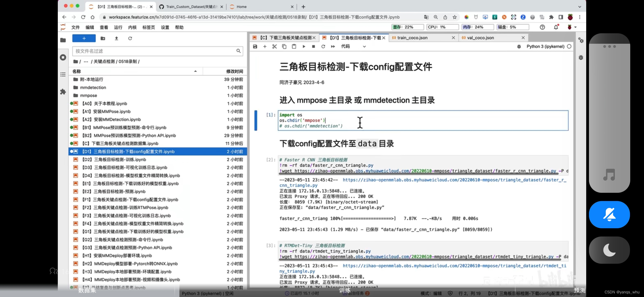Viewport: 644px width, 297px height.
Task: Bookmark this page with the star icon
Action: point(455,17)
